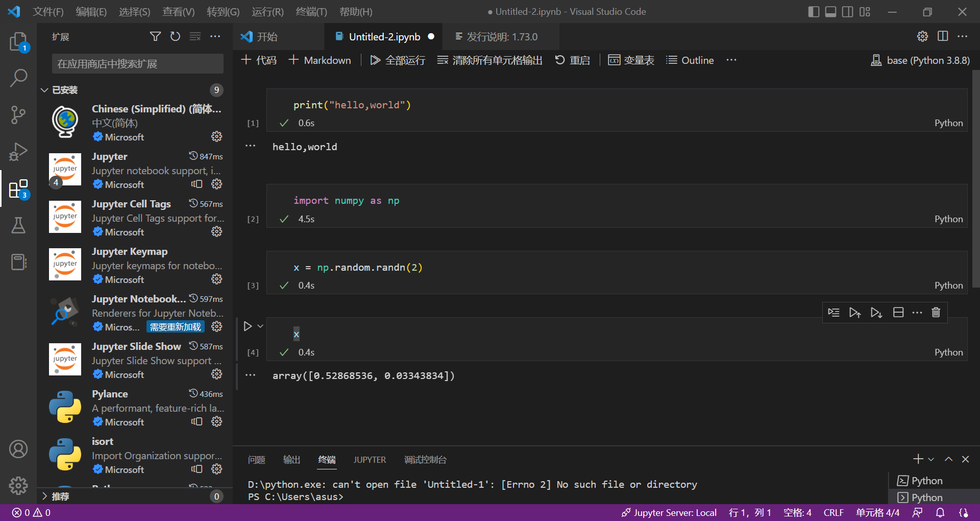Image resolution: width=980 pixels, height=521 pixels.
Task: Open more actions for array output
Action: (x=250, y=375)
